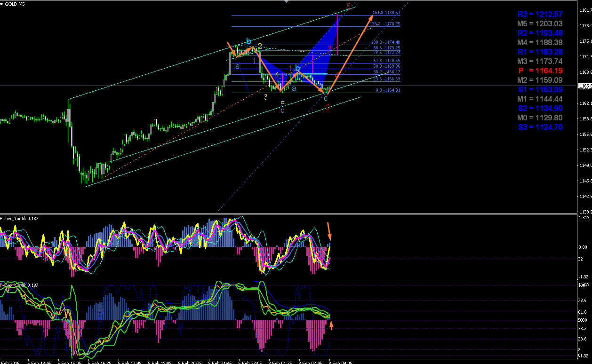Select the M0 = 1129.80 pivot label
The width and height of the screenshot is (592, 364).
(x=540, y=118)
